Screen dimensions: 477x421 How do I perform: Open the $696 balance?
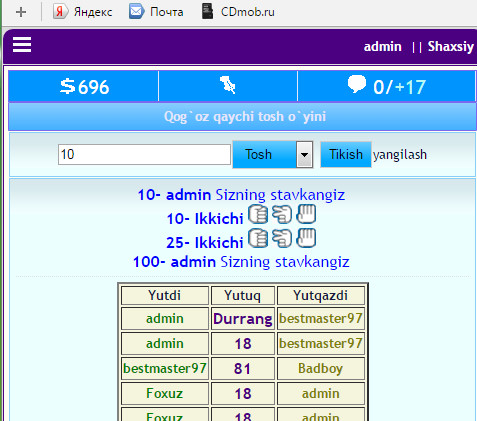[84, 86]
